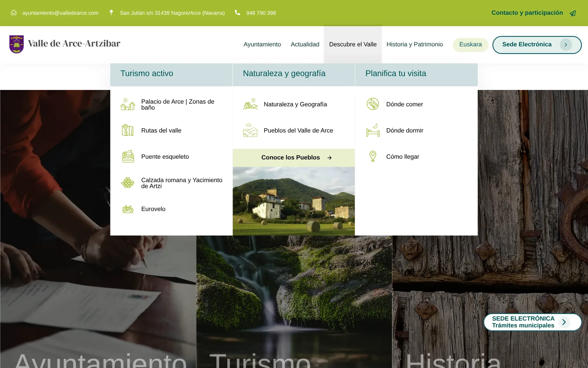
Task: Click the Cómo llegar pin icon
Action: tap(373, 156)
